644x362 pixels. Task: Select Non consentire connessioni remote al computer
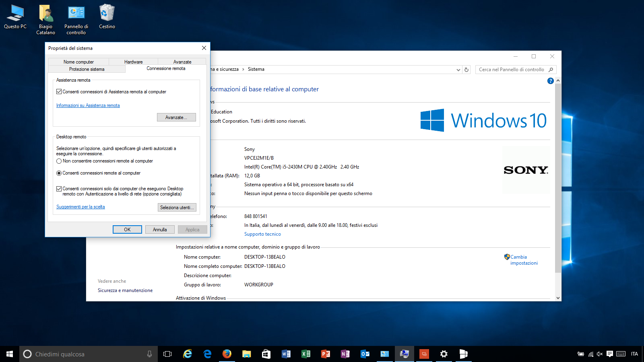pyautogui.click(x=59, y=161)
